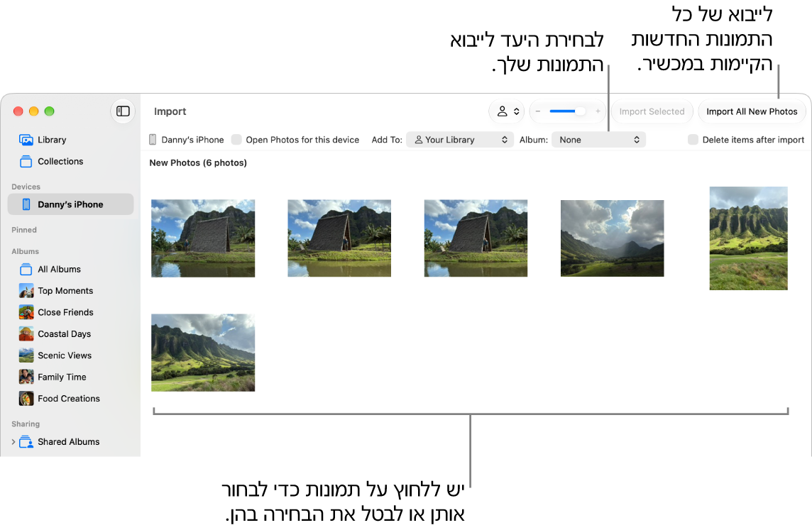
Task: Open Collections in the sidebar
Action: tap(70, 162)
